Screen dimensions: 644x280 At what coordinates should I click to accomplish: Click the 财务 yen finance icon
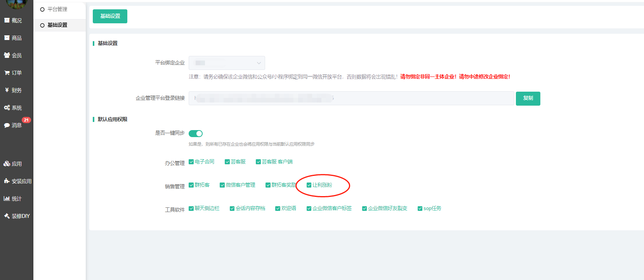point(7,90)
